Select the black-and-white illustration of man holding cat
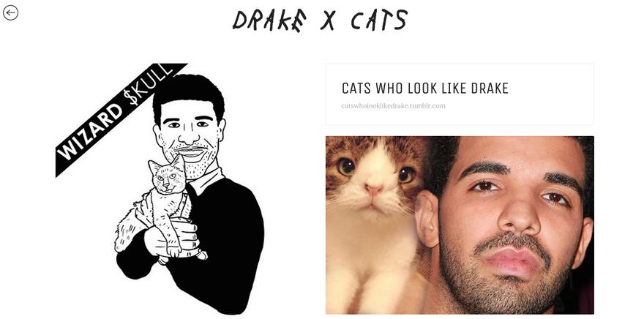The height and width of the screenshot is (319, 644). [x=160, y=189]
